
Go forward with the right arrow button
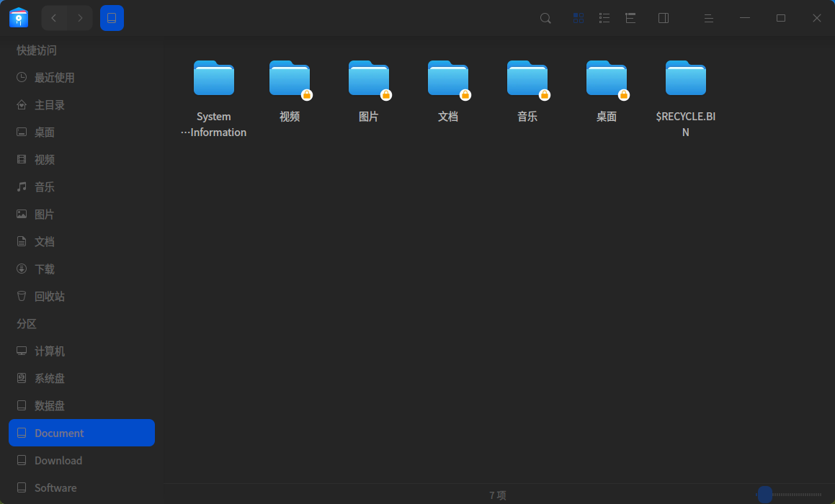click(x=80, y=18)
